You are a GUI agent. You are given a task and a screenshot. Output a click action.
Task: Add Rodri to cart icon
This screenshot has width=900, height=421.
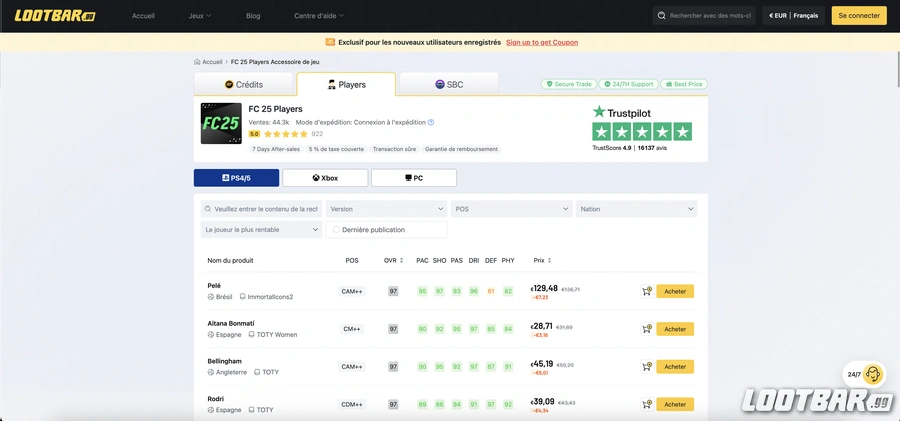pos(647,404)
